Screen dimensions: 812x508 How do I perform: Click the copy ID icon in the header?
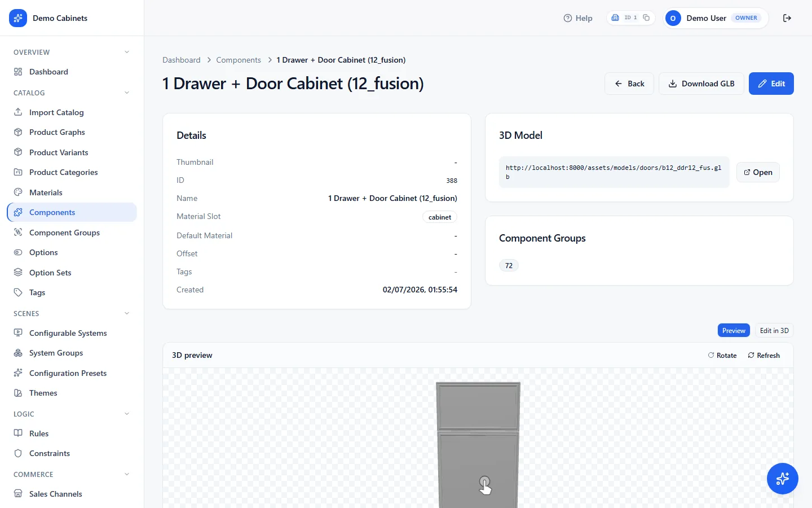coord(646,17)
